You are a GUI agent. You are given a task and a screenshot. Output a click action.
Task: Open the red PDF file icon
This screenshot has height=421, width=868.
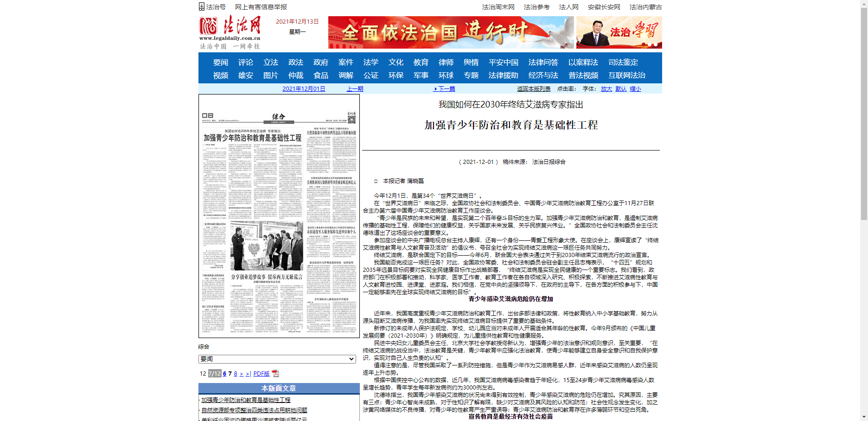point(275,373)
